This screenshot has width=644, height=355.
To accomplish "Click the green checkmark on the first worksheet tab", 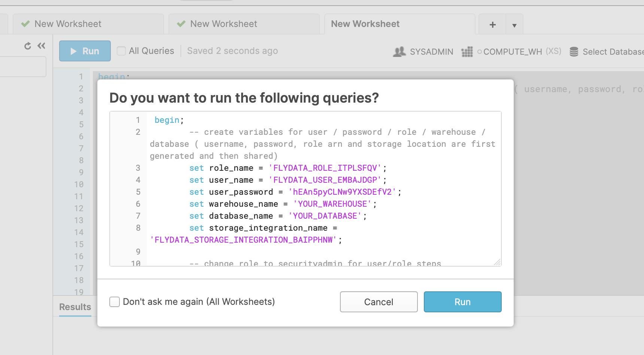I will click(25, 23).
